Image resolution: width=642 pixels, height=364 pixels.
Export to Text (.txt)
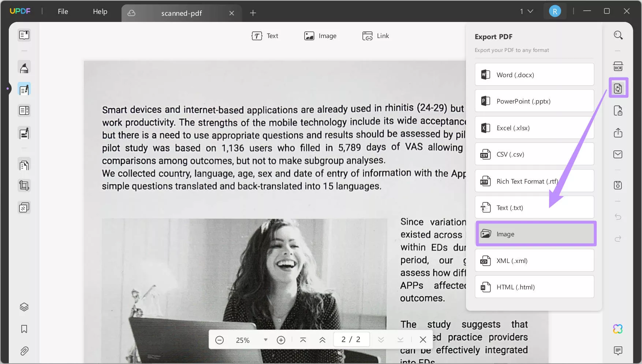534,207
